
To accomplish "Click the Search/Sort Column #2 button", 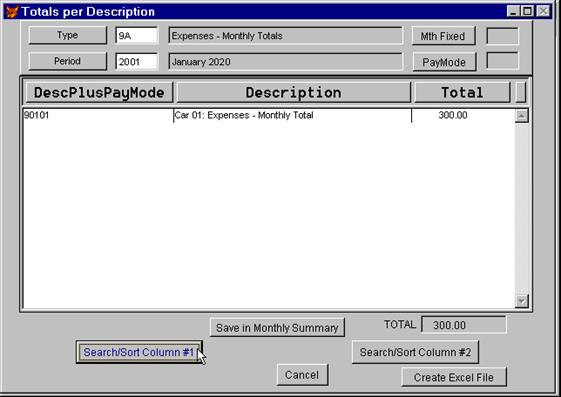I will pyautogui.click(x=415, y=352).
